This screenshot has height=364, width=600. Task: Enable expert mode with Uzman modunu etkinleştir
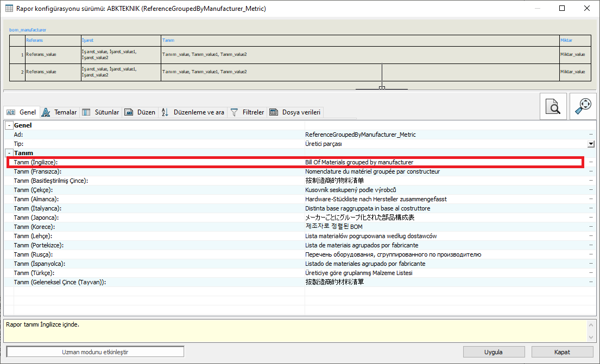tap(95, 352)
